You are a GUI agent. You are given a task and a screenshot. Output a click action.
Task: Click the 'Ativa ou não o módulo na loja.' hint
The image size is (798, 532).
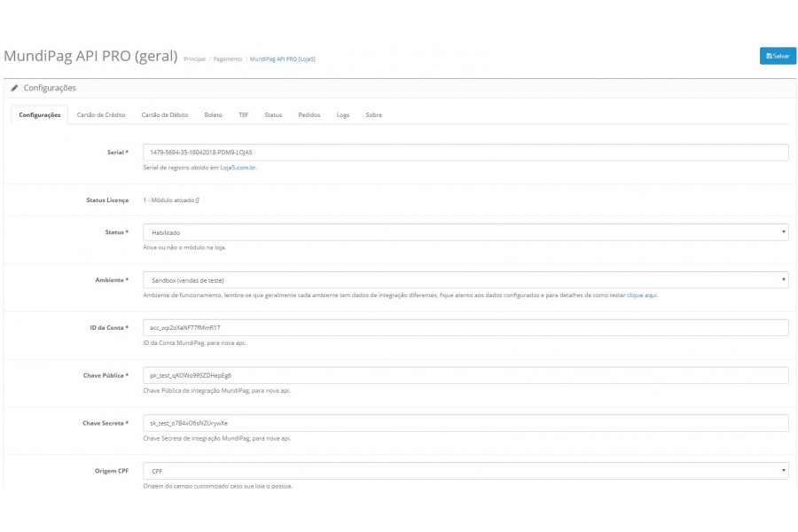pos(184,247)
